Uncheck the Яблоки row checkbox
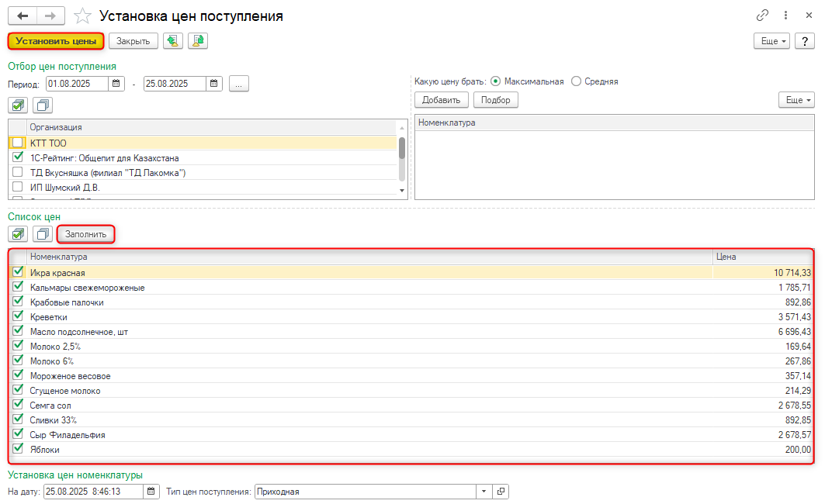The width and height of the screenshot is (825, 504). point(18,449)
